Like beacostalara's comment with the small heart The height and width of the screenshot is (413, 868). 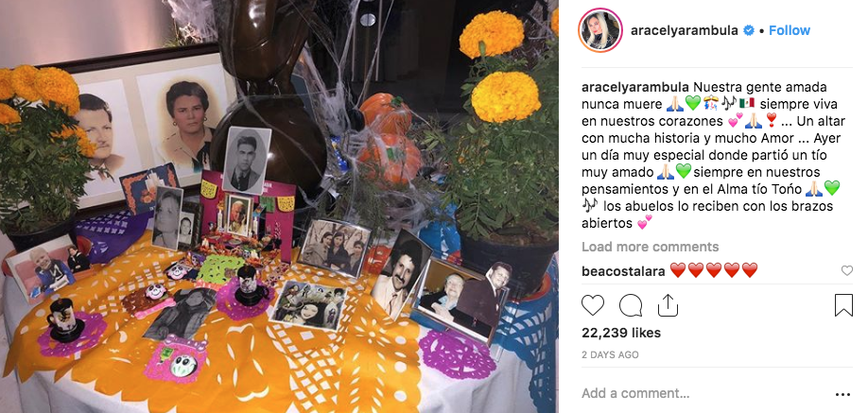847,270
